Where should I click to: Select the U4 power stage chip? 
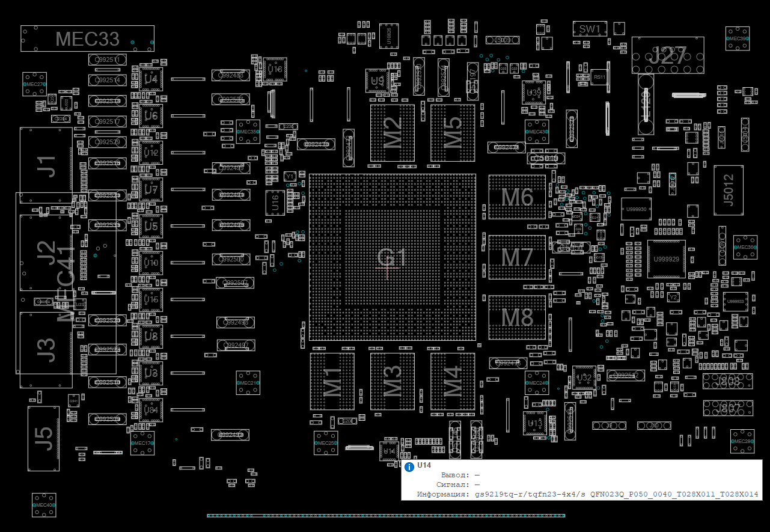[151, 79]
